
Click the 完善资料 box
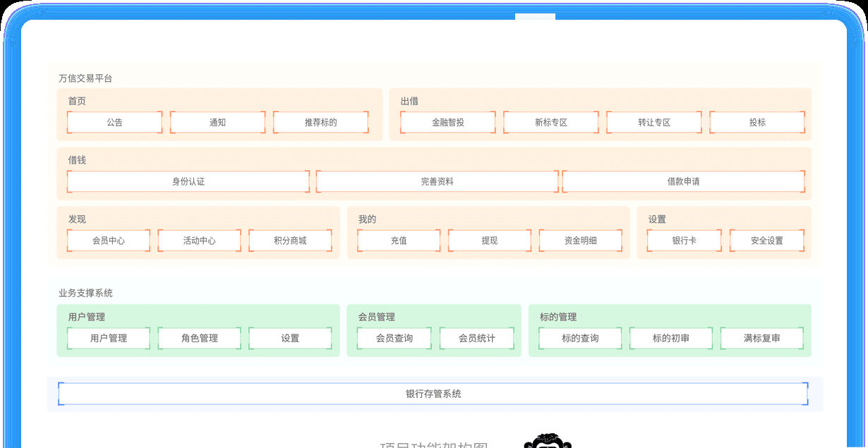(x=437, y=181)
